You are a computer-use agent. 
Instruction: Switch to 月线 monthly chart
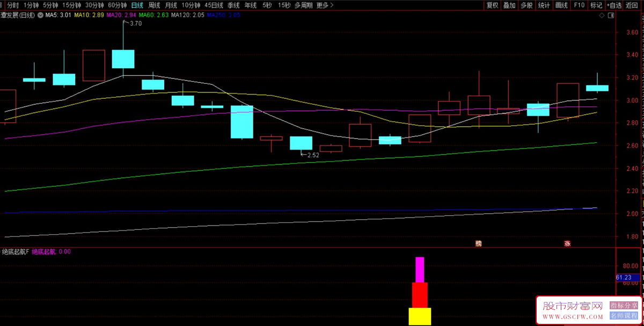[x=171, y=5]
